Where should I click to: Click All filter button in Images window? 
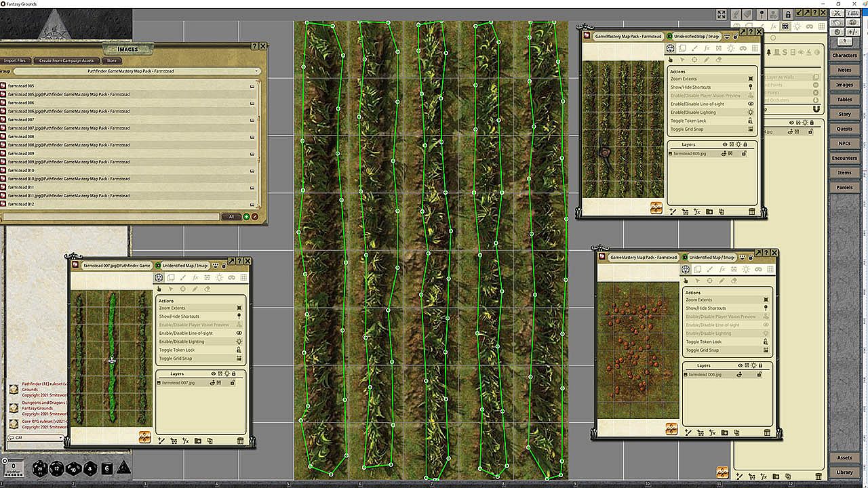[231, 217]
